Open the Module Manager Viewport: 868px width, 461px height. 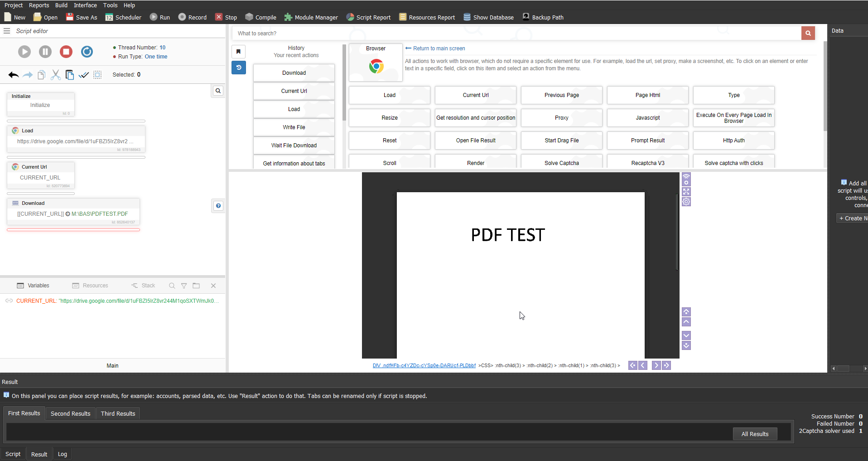(311, 17)
